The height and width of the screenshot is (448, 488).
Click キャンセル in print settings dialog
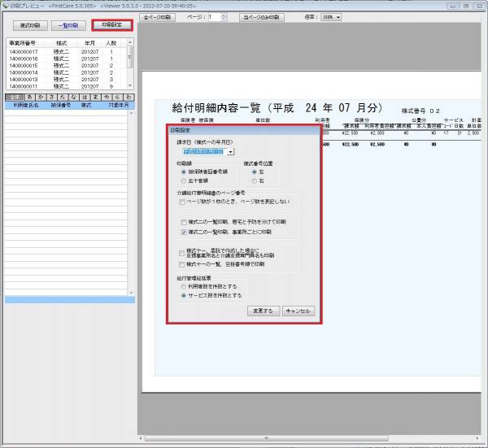pos(296,311)
